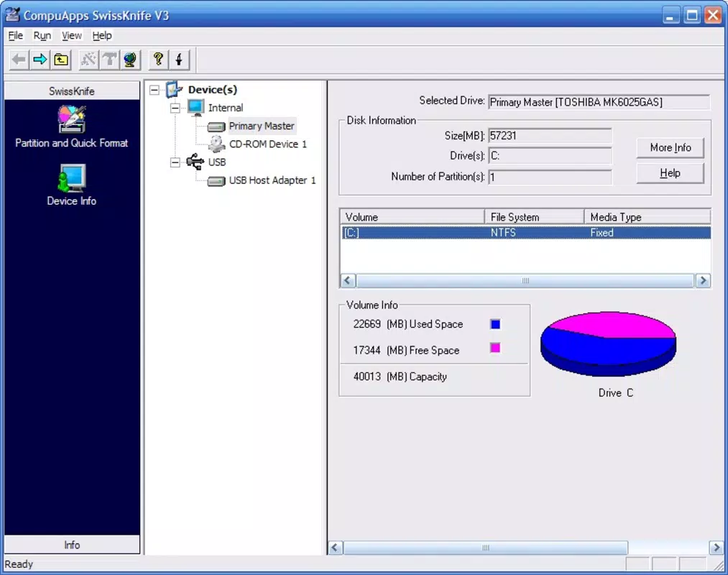Click bottom panel scrollbar left arrow
Image resolution: width=728 pixels, height=575 pixels.
[x=336, y=548]
